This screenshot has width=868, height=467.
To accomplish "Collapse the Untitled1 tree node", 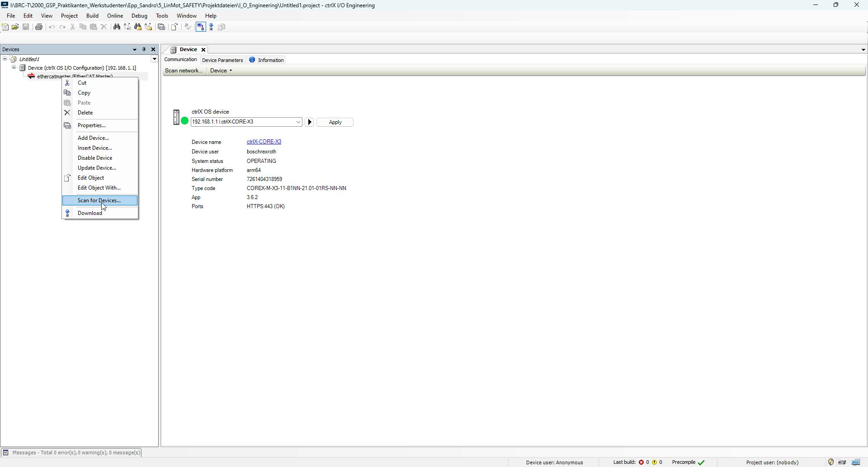I will click(x=5, y=59).
